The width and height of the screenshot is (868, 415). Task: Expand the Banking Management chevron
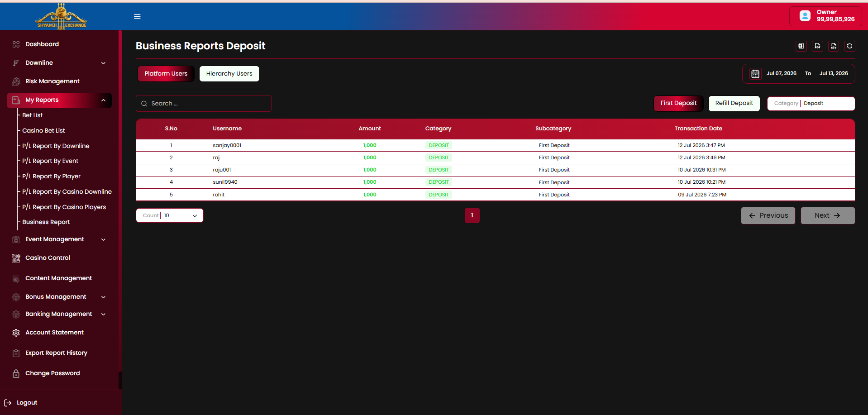[x=103, y=314]
